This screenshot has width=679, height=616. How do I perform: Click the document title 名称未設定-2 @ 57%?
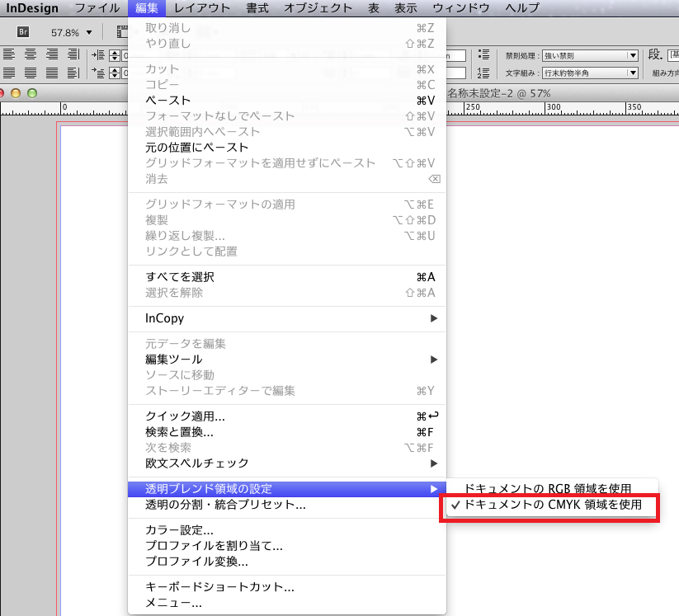(x=499, y=93)
